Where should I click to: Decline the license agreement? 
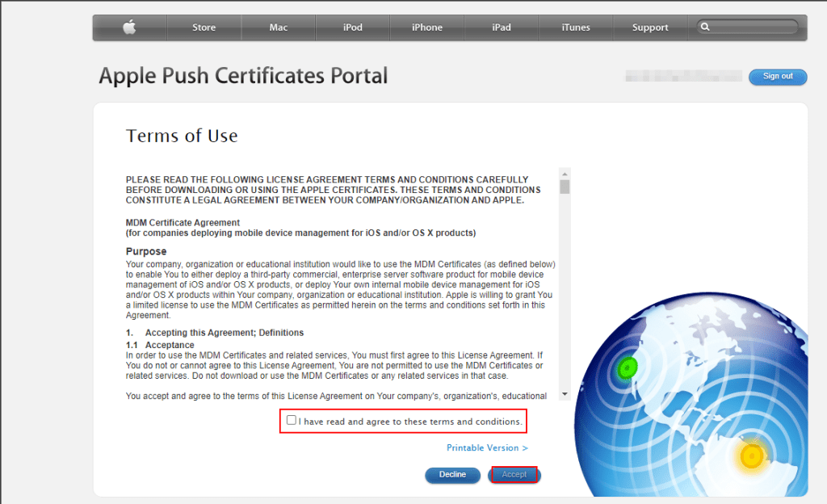pos(452,475)
